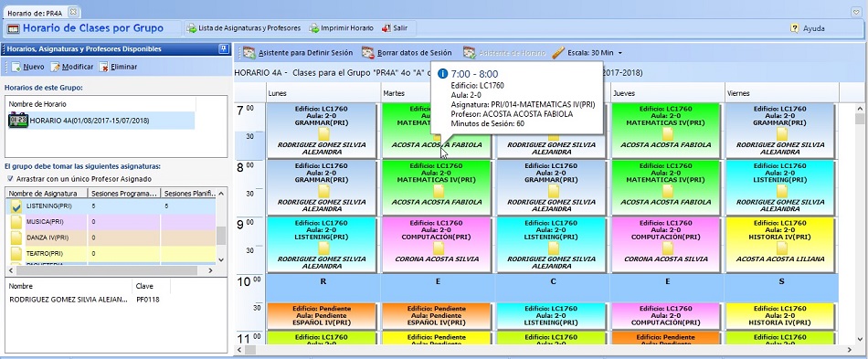Click the Nuevo schedule icon
The image size is (868, 359).
point(16,67)
